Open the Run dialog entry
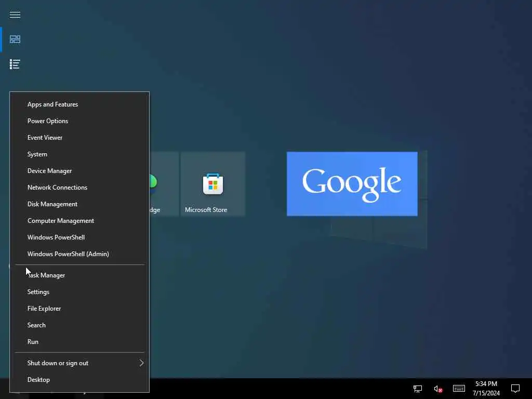The image size is (532, 399). (79, 342)
